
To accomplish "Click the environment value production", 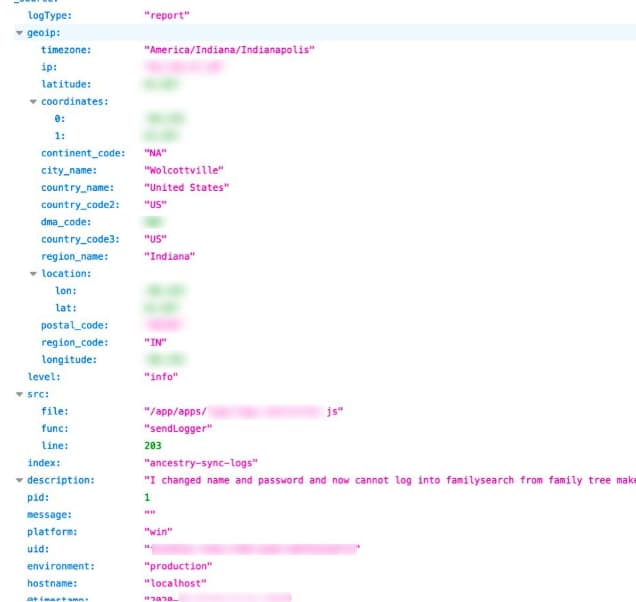I will pos(178,566).
